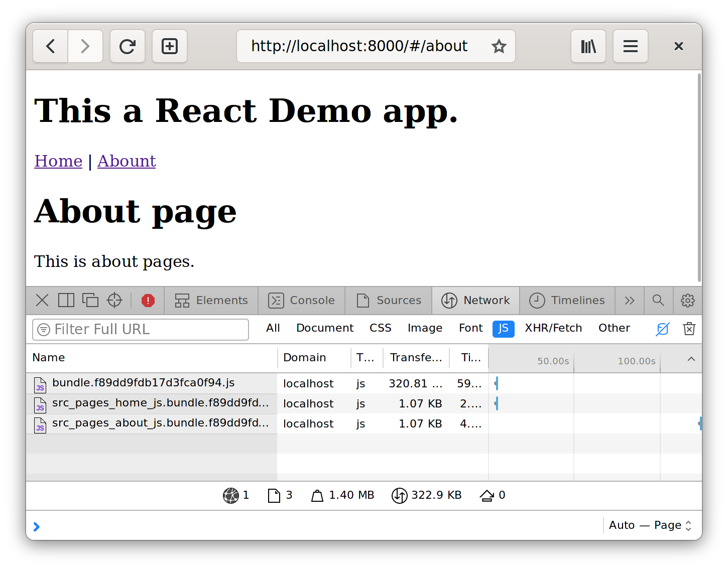The width and height of the screenshot is (728, 569).
Task: Open the library bookmarks icon
Action: (588, 47)
